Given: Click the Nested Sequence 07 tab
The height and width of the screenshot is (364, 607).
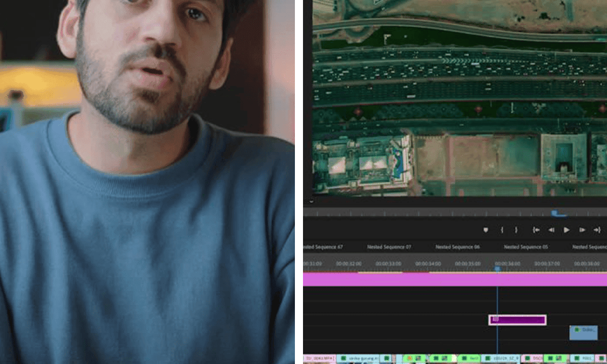Looking at the screenshot, I should pyautogui.click(x=389, y=247).
